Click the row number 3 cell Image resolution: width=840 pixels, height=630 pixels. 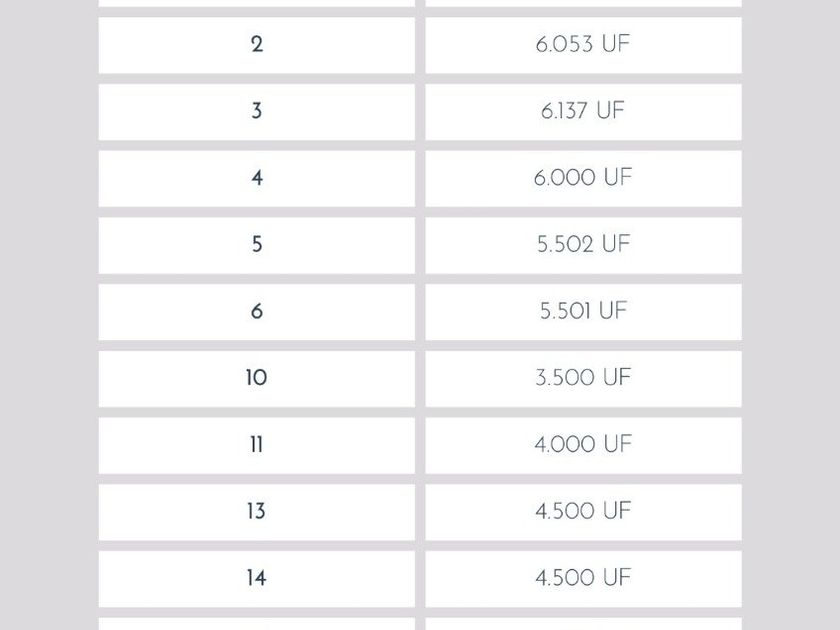(x=256, y=111)
